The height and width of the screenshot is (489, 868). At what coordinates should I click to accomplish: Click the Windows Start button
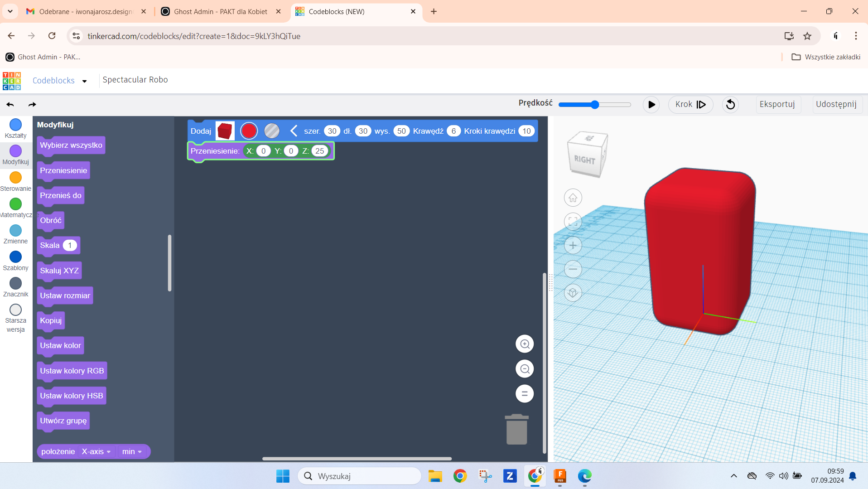click(283, 476)
